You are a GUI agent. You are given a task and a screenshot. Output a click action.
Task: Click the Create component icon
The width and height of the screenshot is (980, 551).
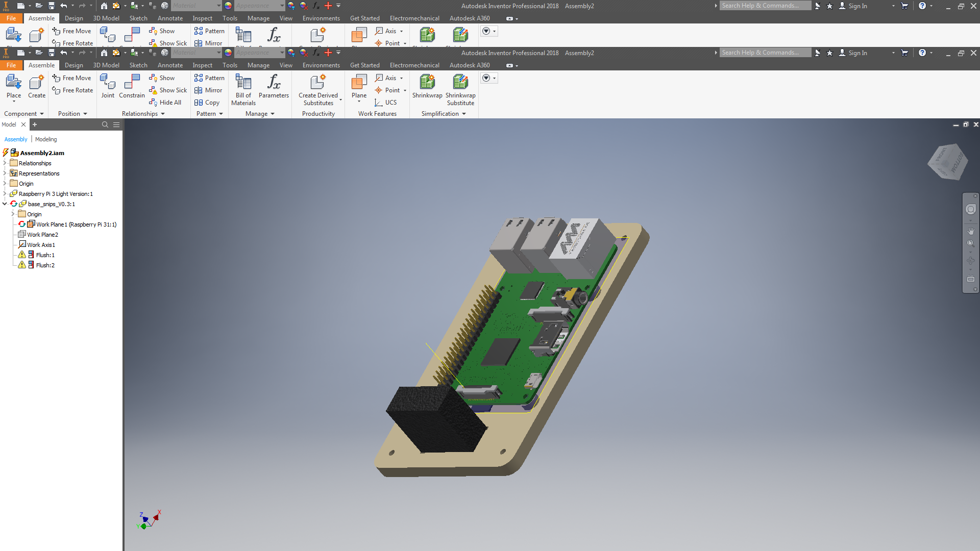tap(37, 83)
